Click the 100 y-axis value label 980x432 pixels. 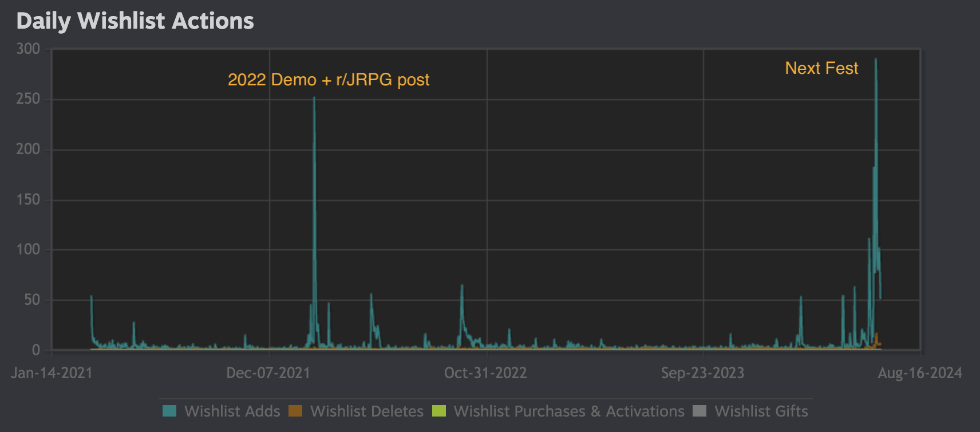coord(28,250)
